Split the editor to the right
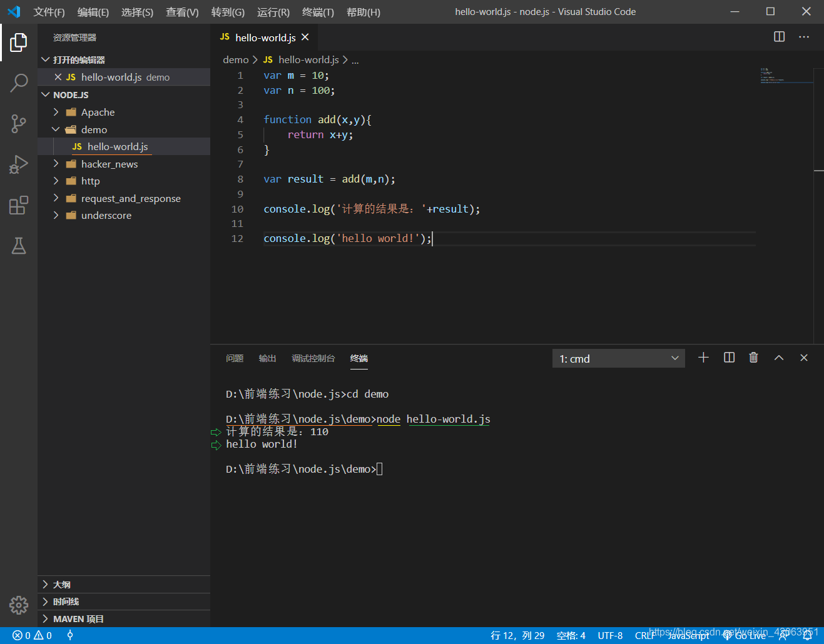Viewport: 824px width, 644px height. coord(779,37)
